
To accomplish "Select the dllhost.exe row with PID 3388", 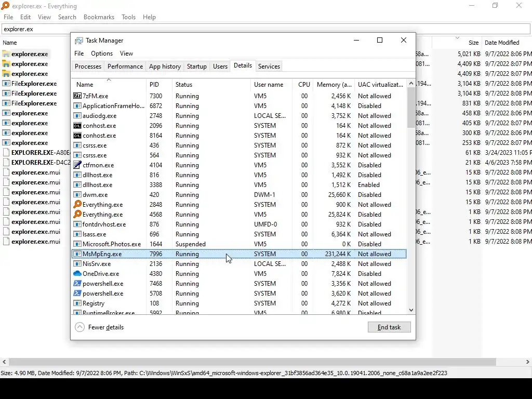I will pos(239,185).
